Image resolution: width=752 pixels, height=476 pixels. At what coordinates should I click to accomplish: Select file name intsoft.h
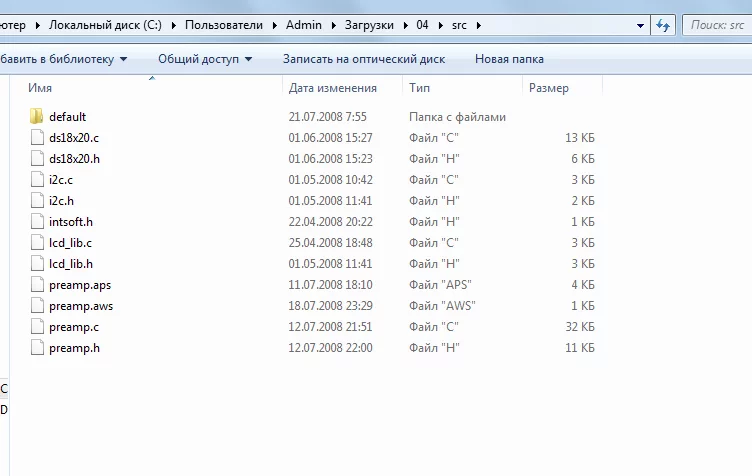pyautogui.click(x=70, y=222)
